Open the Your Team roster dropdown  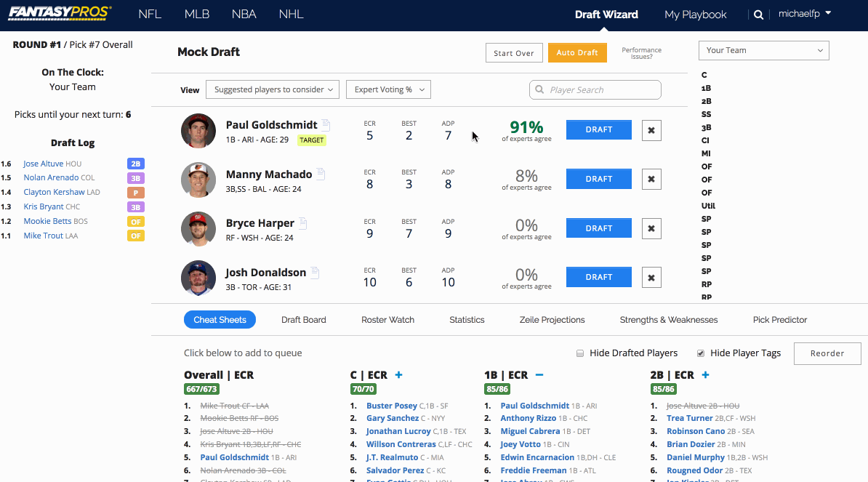[763, 50]
